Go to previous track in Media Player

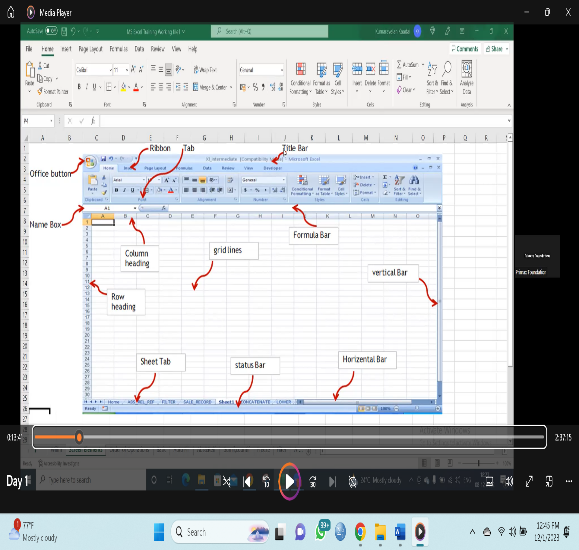click(248, 481)
